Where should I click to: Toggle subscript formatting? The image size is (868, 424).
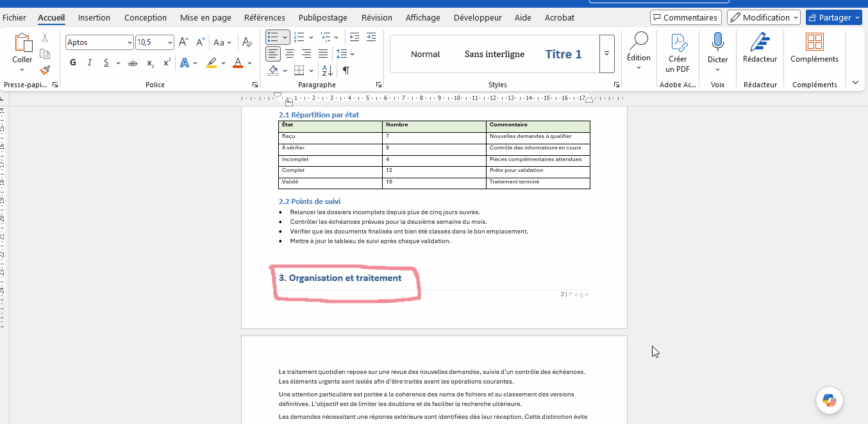click(x=150, y=63)
